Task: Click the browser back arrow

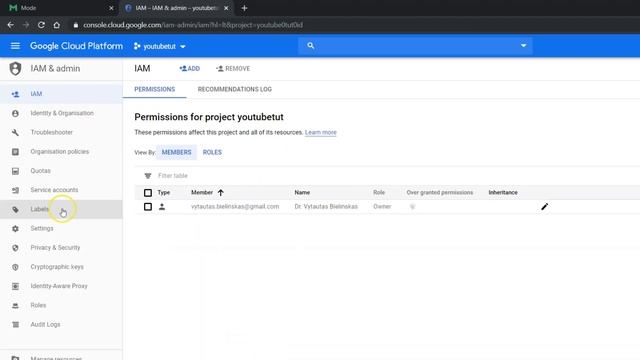Action: point(11,25)
